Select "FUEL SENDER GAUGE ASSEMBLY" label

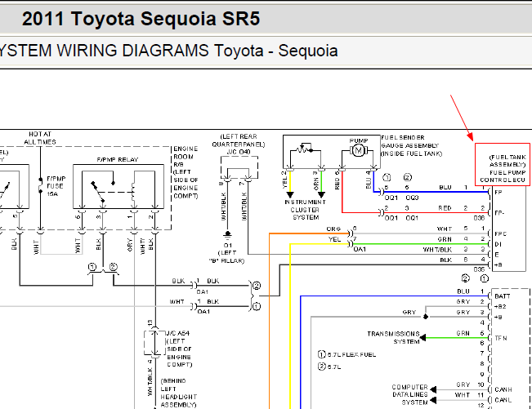pos(410,142)
